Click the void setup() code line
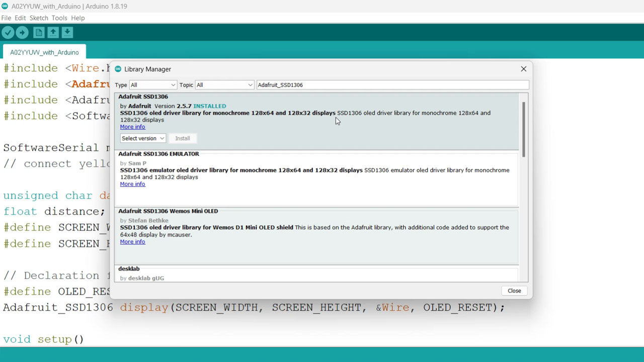The height and width of the screenshot is (362, 644). pyautogui.click(x=44, y=339)
